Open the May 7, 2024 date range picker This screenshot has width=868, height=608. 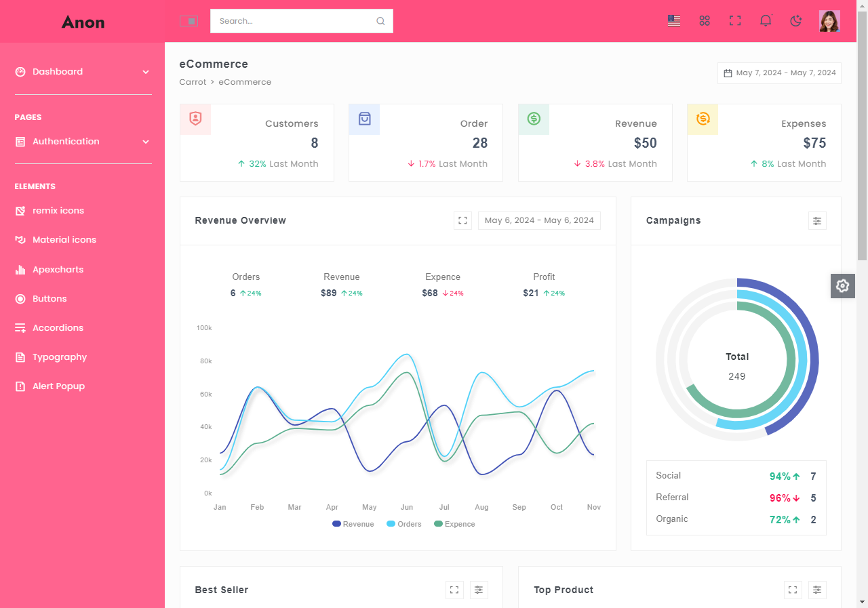tap(779, 73)
